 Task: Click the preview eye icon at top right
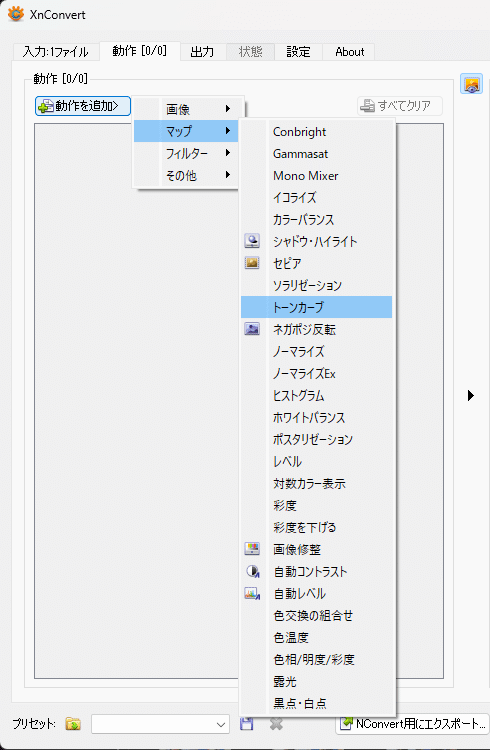click(x=471, y=84)
